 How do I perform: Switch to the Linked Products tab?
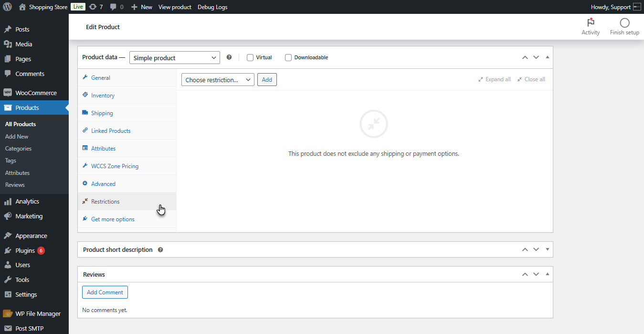click(x=127, y=130)
